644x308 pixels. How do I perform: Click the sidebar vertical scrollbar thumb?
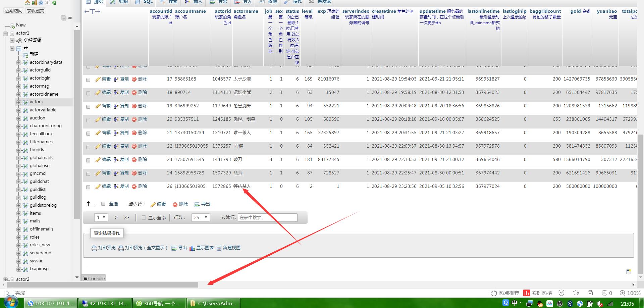77,124
